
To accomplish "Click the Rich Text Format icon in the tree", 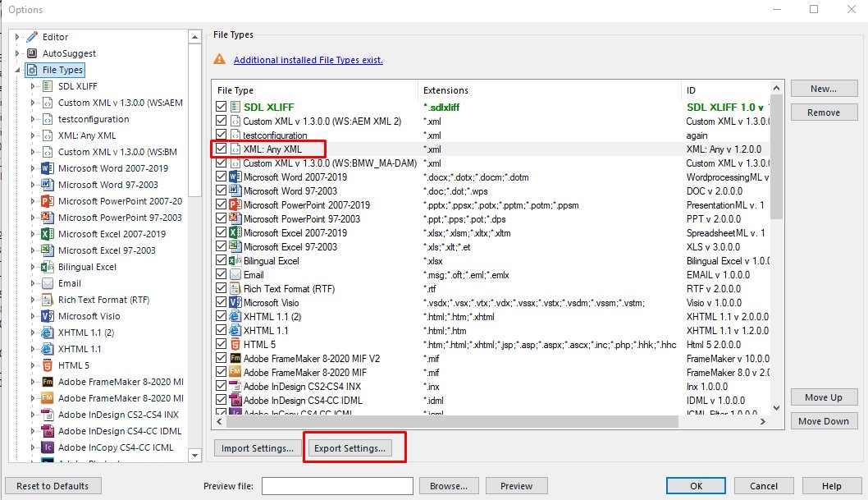I will pos(48,300).
